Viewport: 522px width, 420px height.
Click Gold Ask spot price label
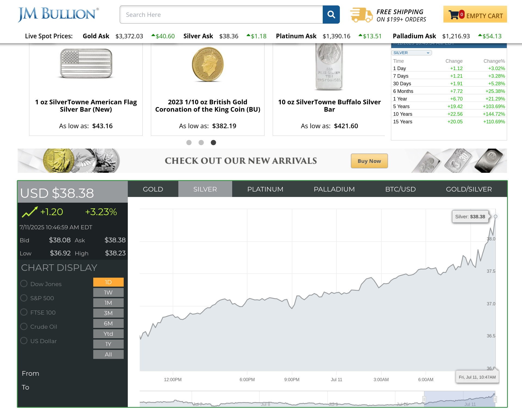pos(96,36)
